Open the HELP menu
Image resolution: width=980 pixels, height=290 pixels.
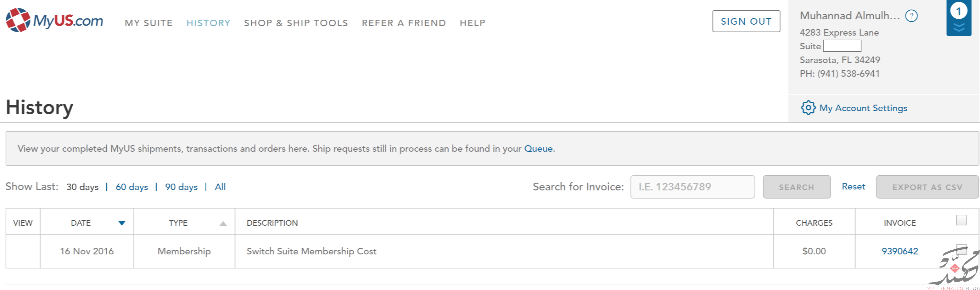[x=472, y=23]
